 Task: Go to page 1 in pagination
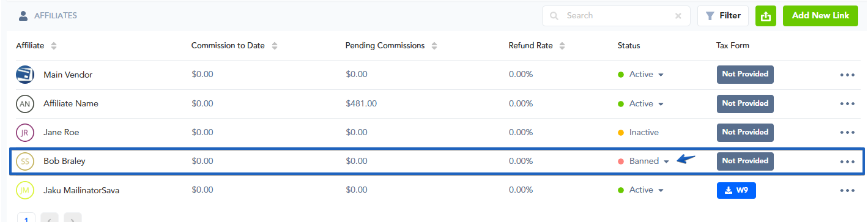pyautogui.click(x=26, y=218)
